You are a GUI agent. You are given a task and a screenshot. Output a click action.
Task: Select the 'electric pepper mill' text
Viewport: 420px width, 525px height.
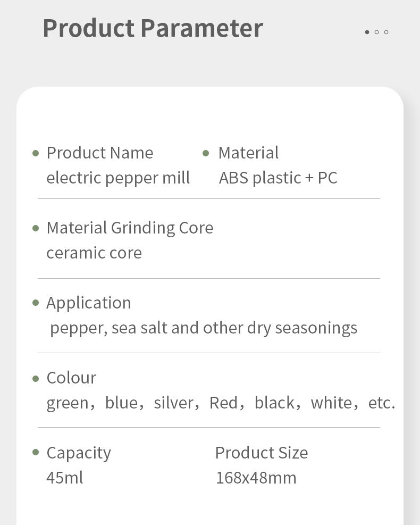pyautogui.click(x=118, y=178)
